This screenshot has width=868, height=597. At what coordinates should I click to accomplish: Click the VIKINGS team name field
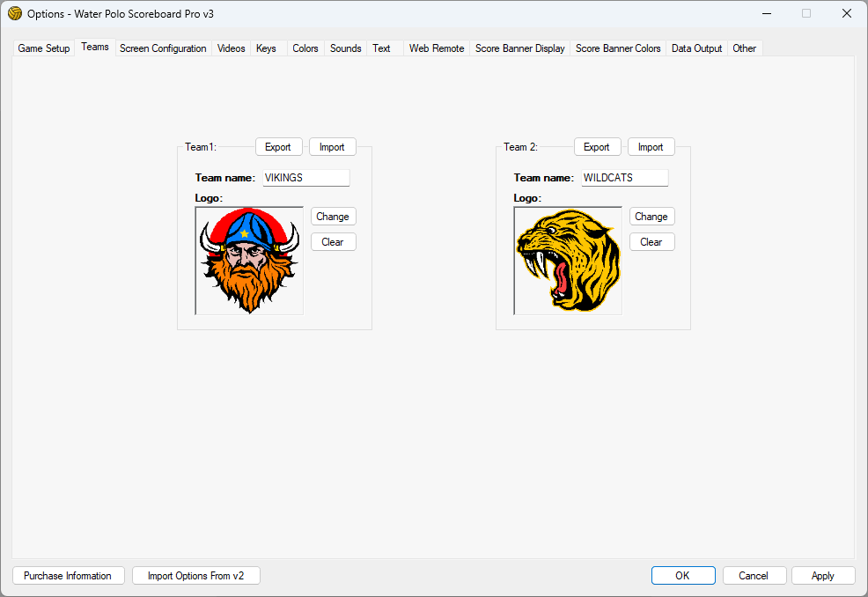pyautogui.click(x=305, y=178)
